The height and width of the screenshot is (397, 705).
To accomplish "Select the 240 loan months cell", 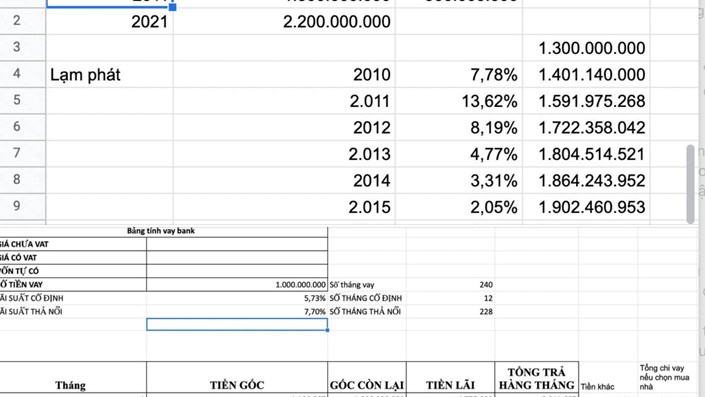I will click(x=451, y=285).
